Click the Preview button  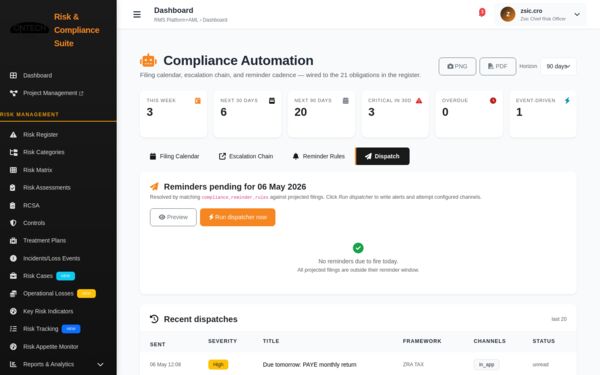point(173,217)
